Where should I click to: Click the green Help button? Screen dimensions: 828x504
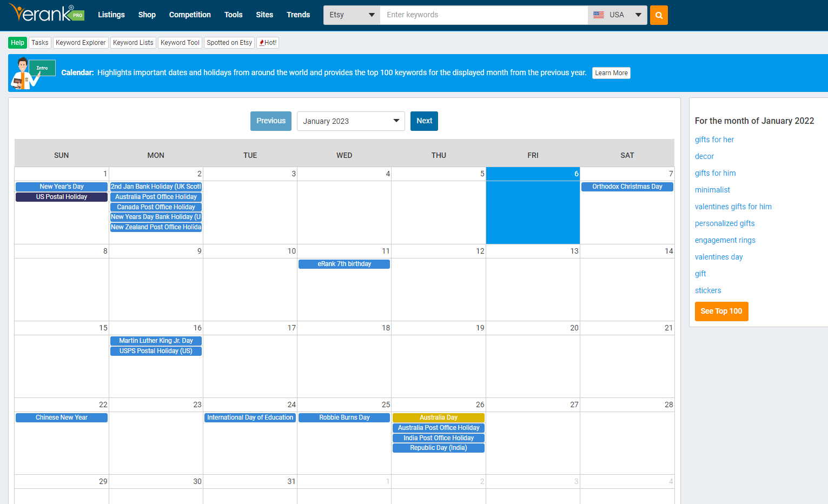pyautogui.click(x=17, y=43)
